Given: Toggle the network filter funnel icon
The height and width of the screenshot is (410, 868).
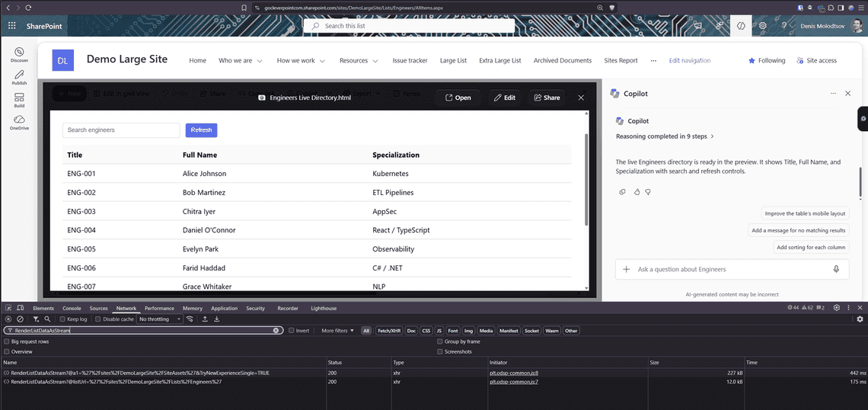Looking at the screenshot, I should tap(36, 319).
